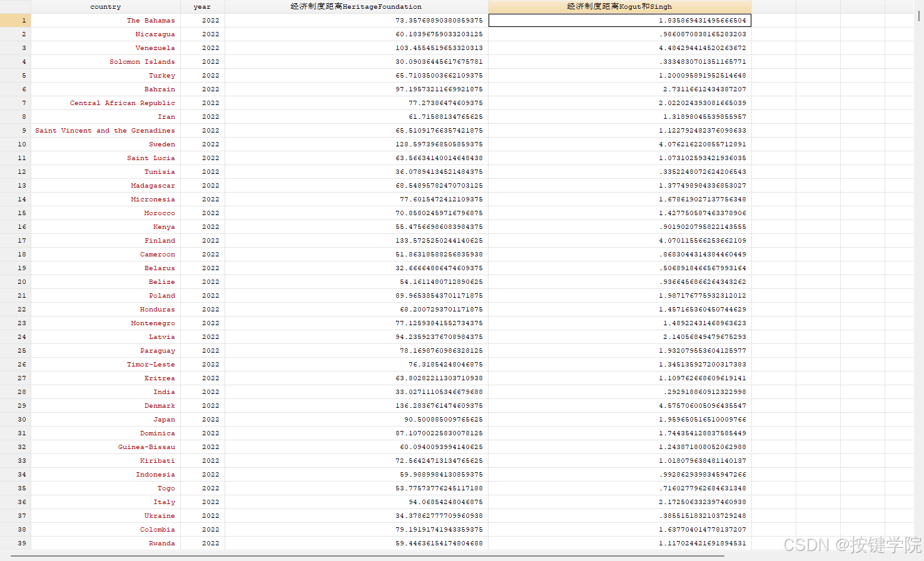Image resolution: width=924 pixels, height=561 pixels.
Task: Click the 经济制度距离Kogut和Singh column header
Action: [620, 7]
